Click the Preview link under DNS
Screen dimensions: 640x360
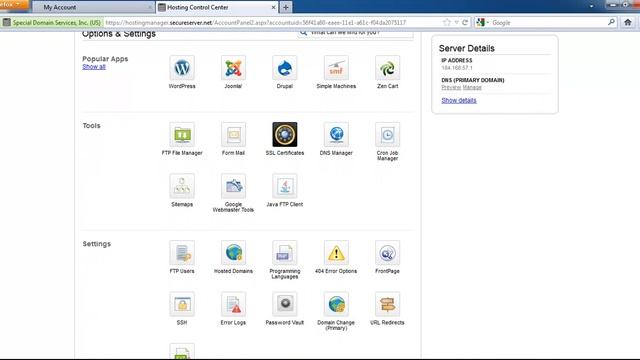click(451, 87)
